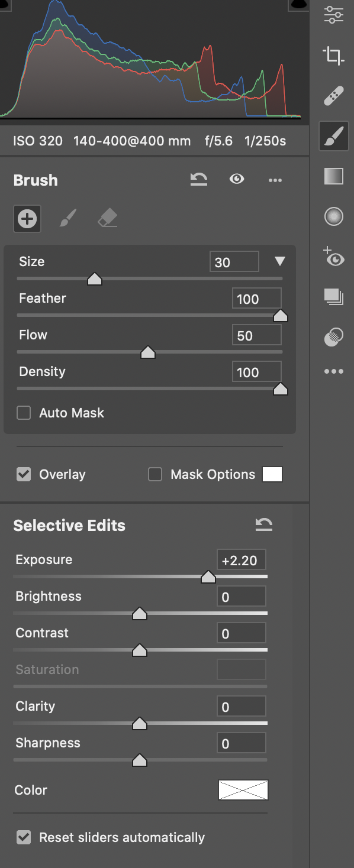
Task: Open the Edit adjustments panel
Action: 333,15
